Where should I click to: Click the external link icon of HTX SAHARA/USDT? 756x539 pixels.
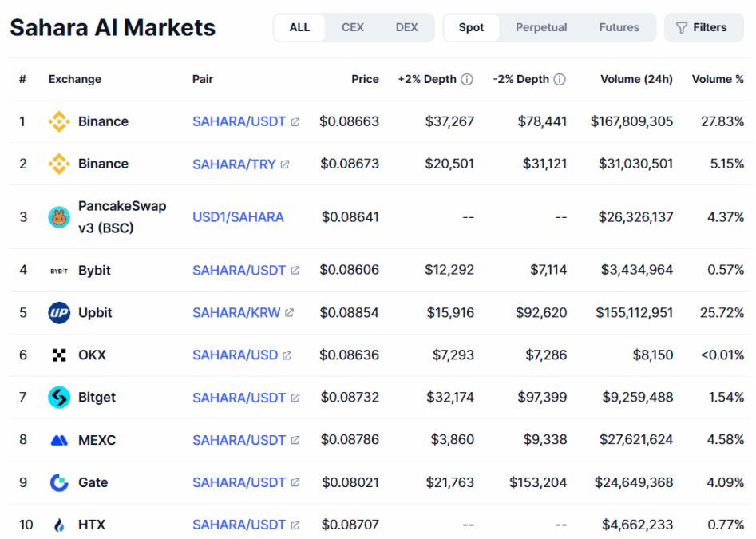pyautogui.click(x=295, y=525)
